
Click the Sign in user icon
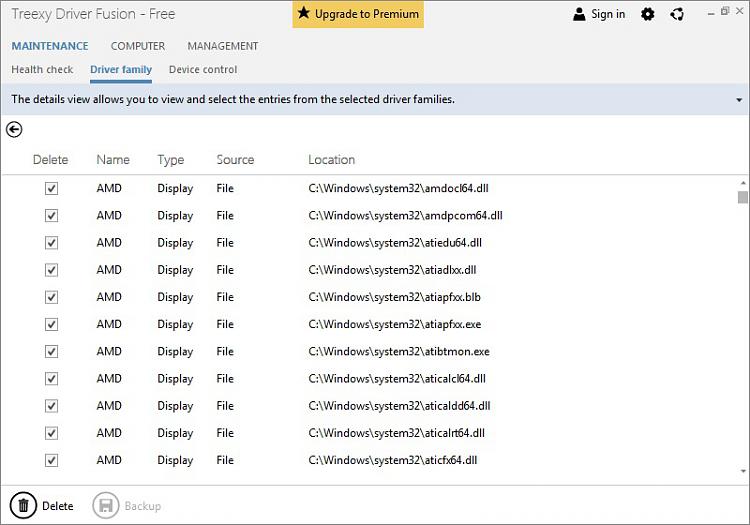[x=579, y=14]
